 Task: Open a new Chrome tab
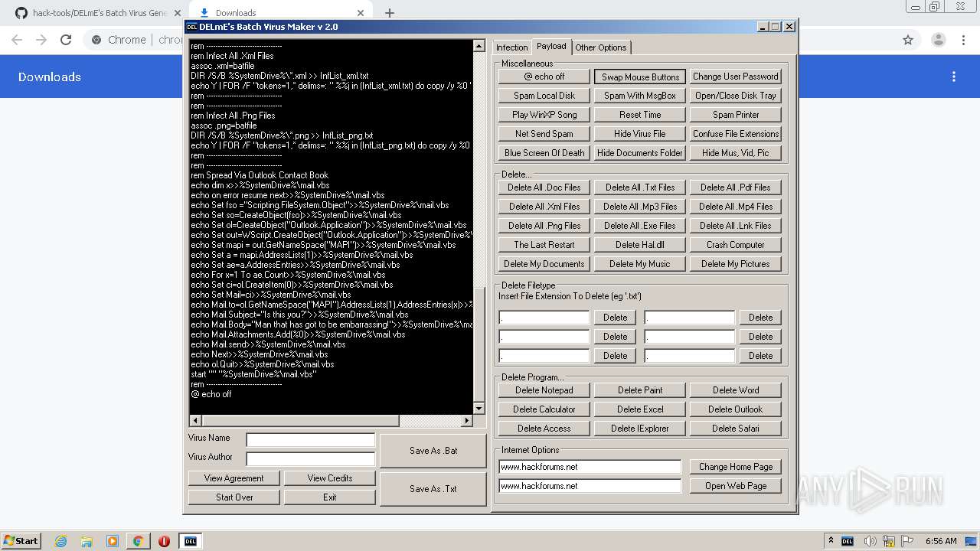pos(390,13)
